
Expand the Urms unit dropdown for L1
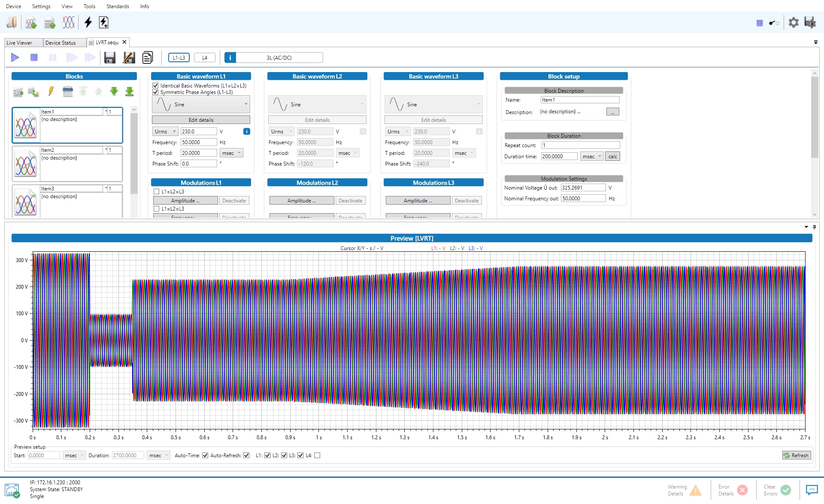pos(165,132)
